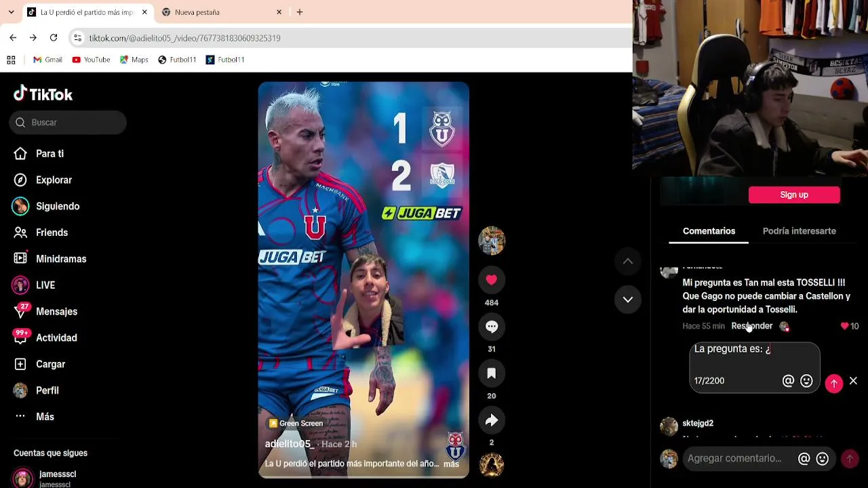Click the Green Screen effect label
The width and height of the screenshot is (868, 488).
(x=296, y=424)
